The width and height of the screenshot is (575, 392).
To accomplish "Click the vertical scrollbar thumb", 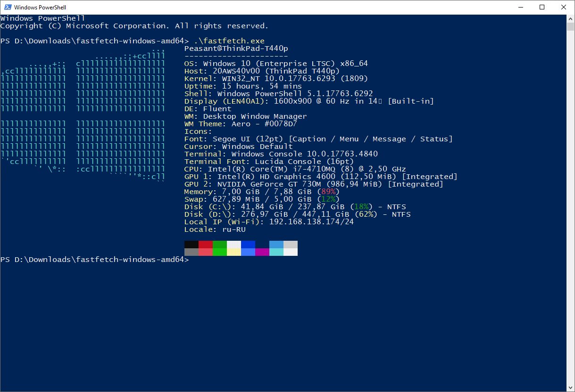I will click(x=570, y=26).
